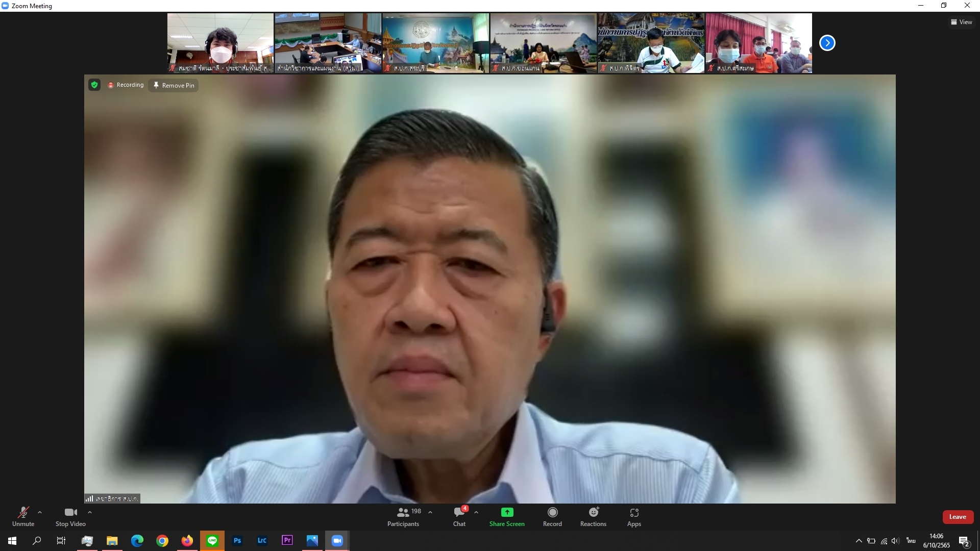Open network status in system tray
This screenshot has height=551, width=980.
884,541
